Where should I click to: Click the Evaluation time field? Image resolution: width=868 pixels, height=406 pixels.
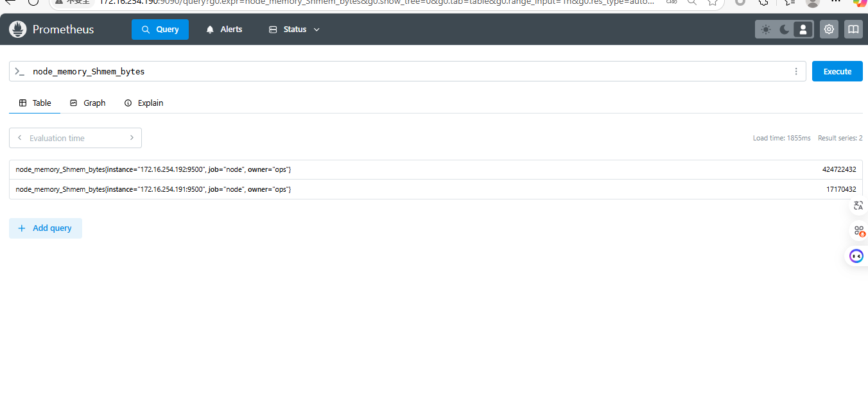tap(75, 138)
